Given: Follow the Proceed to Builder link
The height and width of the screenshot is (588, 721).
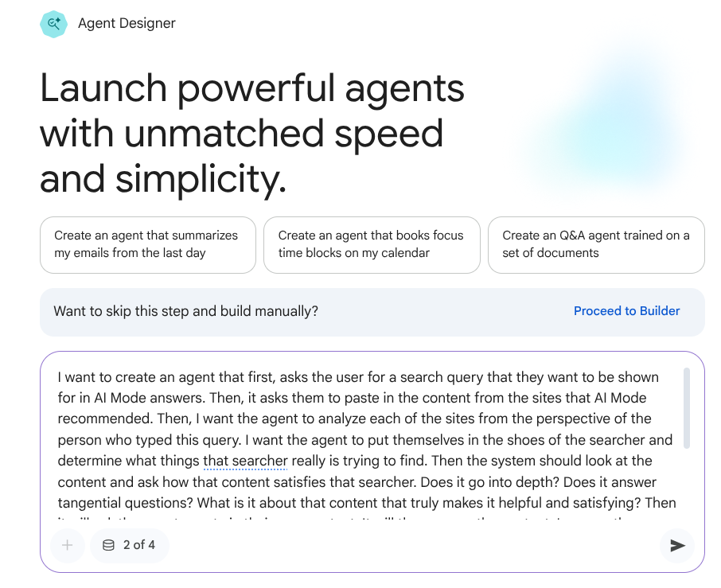Looking at the screenshot, I should click(626, 311).
